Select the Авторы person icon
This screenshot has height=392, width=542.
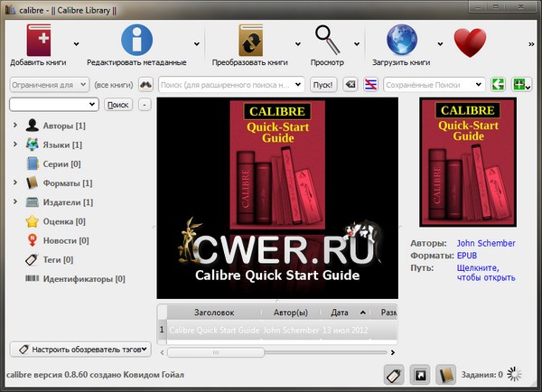tap(33, 126)
